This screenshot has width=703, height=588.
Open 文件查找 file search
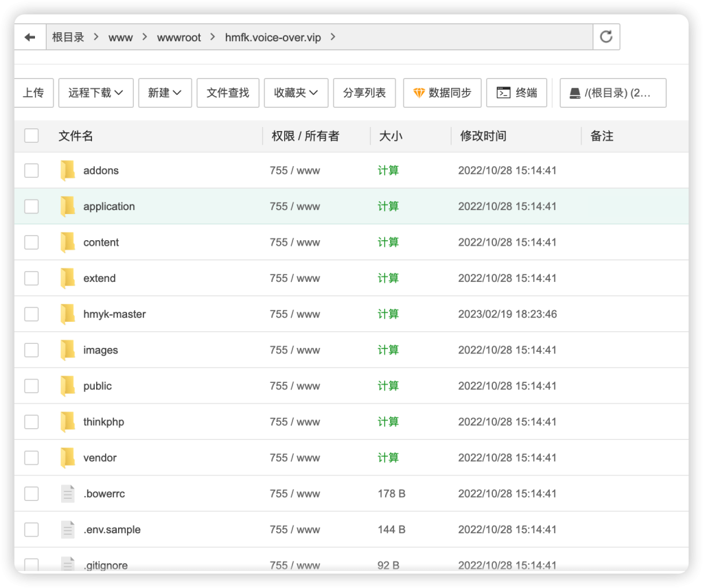pyautogui.click(x=227, y=93)
